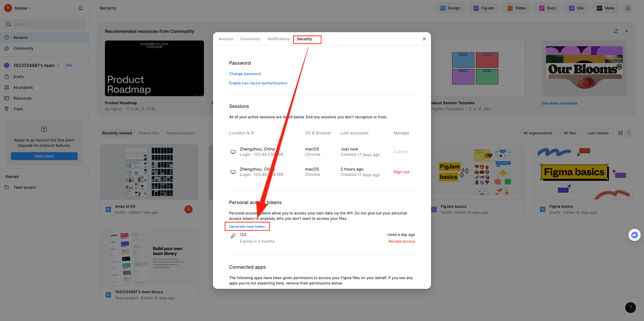Click the notifications bell icon
The width and height of the screenshot is (644, 321).
(80, 8)
